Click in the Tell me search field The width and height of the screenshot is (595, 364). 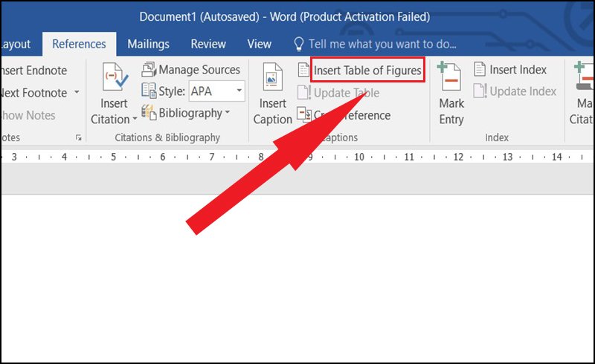tap(382, 44)
